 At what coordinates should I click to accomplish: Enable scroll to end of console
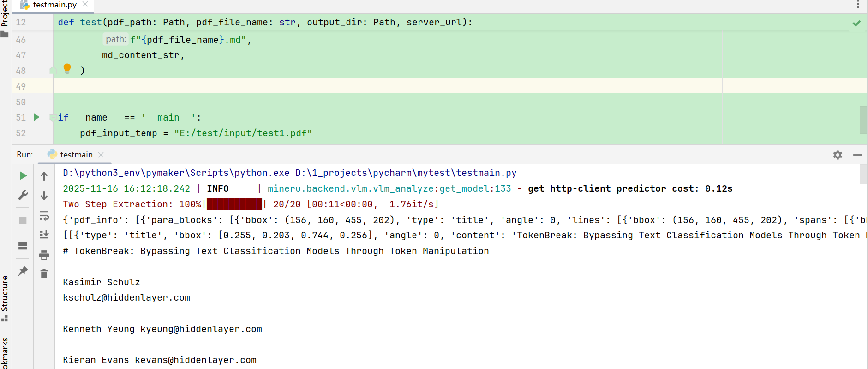tap(44, 235)
